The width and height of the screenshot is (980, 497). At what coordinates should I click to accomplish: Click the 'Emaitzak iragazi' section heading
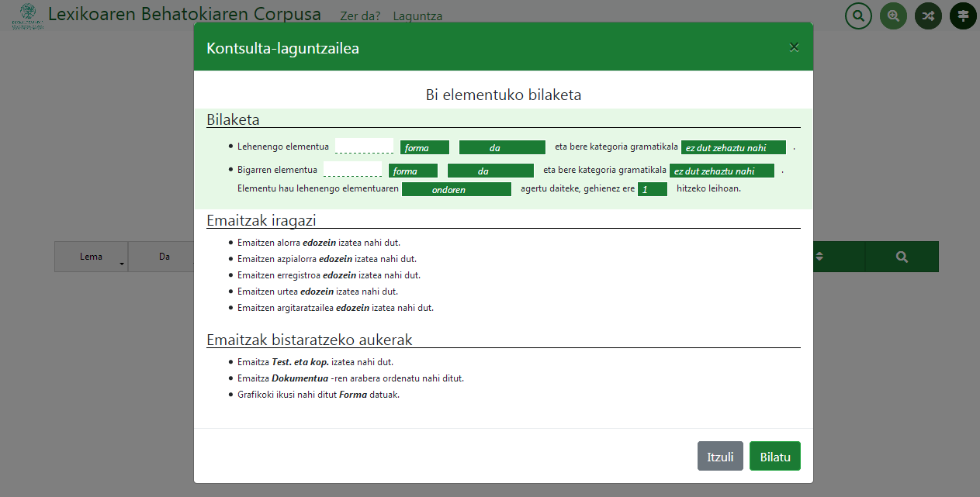[x=261, y=220]
